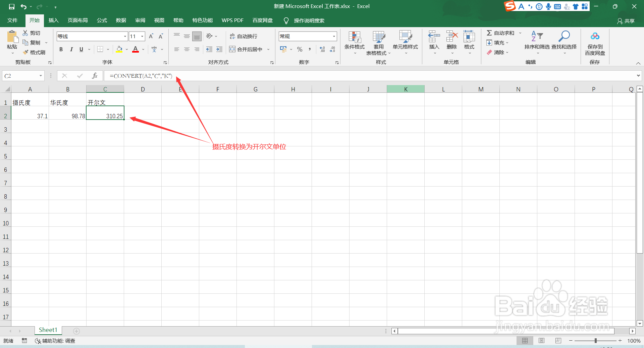Decrease decimal places
644x348 pixels.
click(332, 49)
